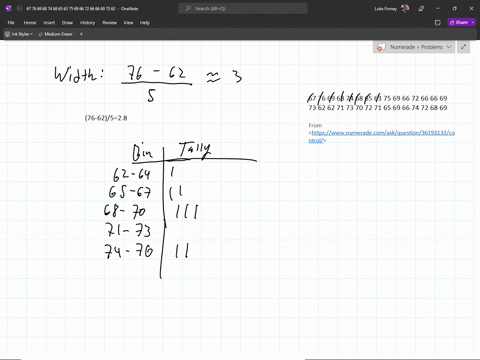Viewport: 480px width, 360px height.
Task: Click the OneNote app logo icon
Action: coord(9,8)
